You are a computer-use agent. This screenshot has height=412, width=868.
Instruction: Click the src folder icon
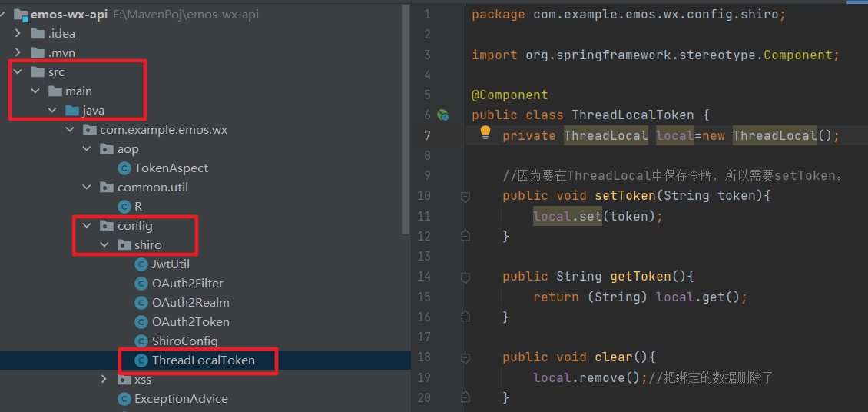37,72
